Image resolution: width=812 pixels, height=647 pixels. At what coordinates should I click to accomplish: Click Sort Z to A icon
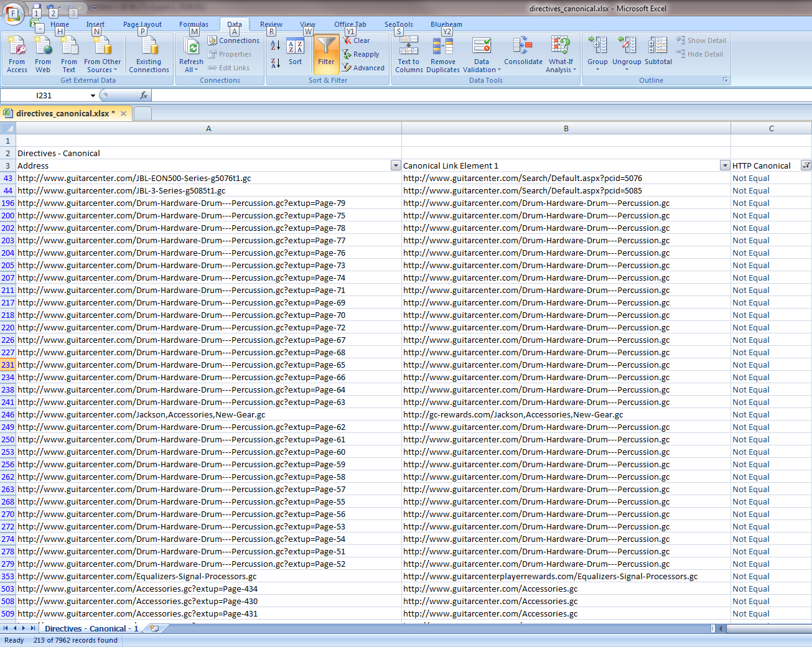(x=276, y=63)
